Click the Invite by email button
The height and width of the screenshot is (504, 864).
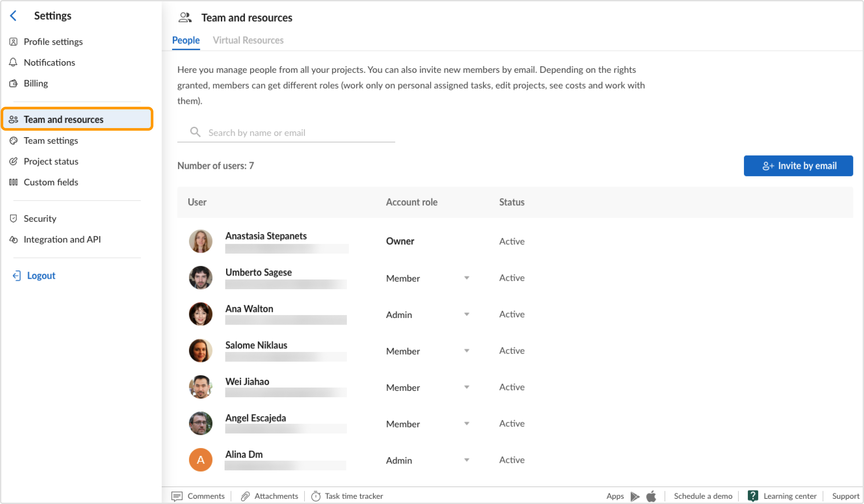click(x=798, y=166)
